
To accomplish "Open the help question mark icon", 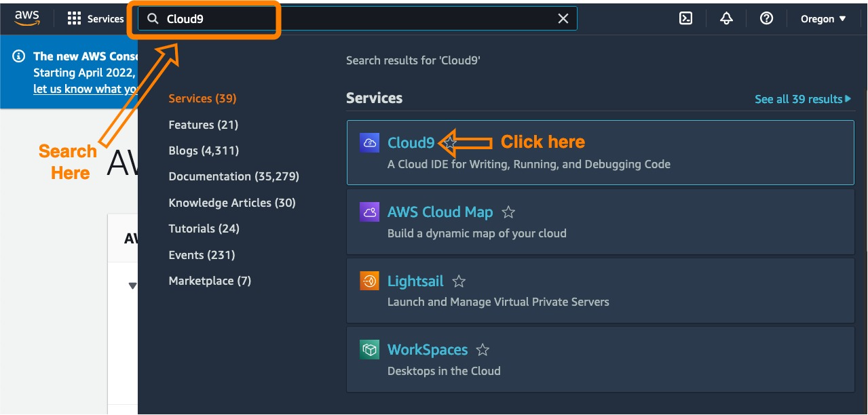I will 766,19.
